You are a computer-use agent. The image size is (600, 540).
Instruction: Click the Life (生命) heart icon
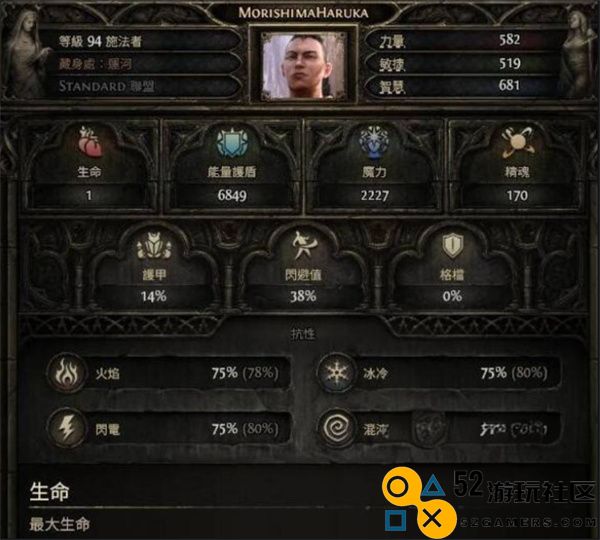90,142
